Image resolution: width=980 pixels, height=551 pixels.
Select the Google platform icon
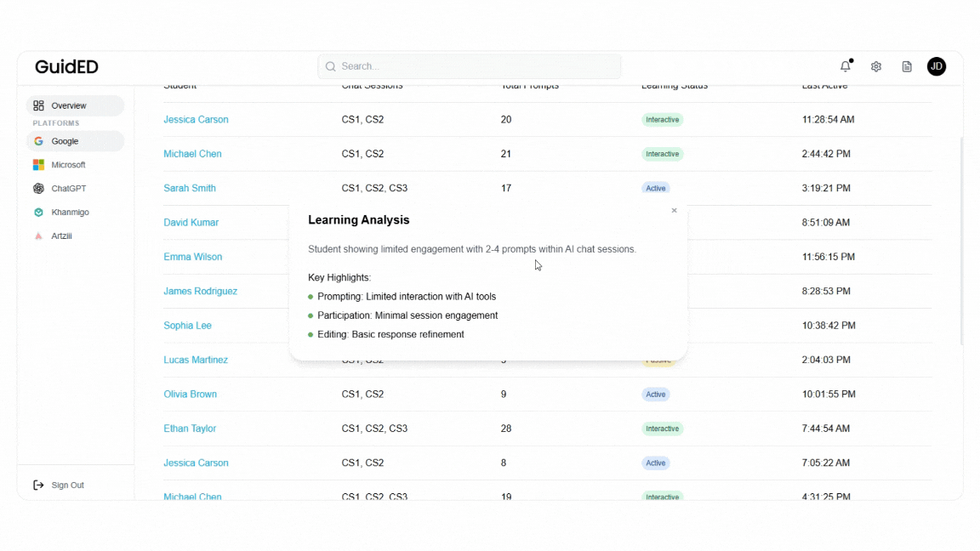coord(38,141)
